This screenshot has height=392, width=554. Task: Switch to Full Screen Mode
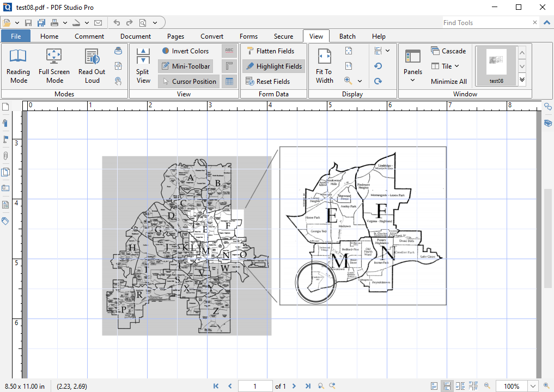(x=54, y=66)
